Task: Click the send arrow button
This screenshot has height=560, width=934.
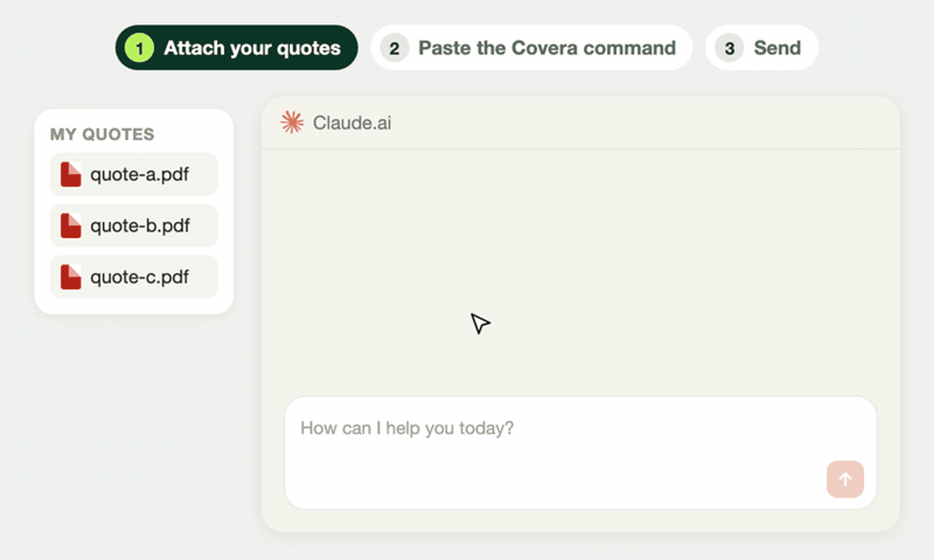Action: [845, 479]
